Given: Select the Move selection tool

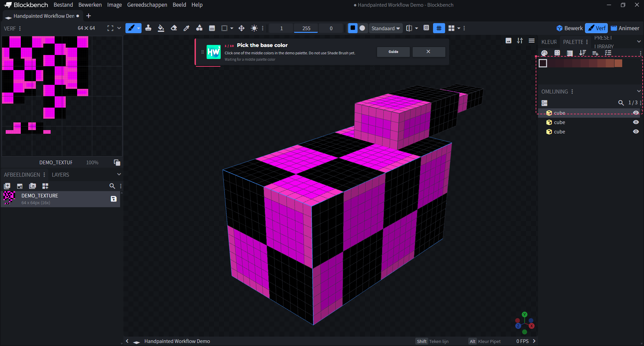Looking at the screenshot, I should 241,28.
